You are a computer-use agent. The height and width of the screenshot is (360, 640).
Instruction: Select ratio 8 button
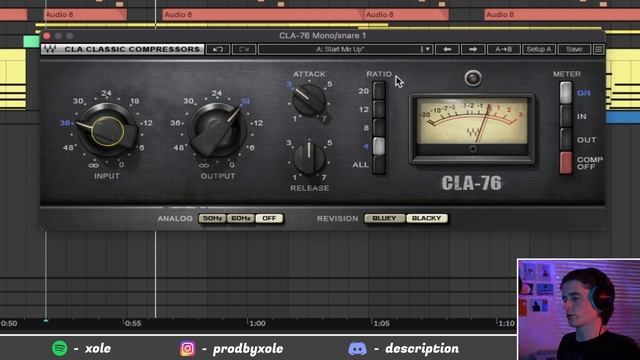379,127
